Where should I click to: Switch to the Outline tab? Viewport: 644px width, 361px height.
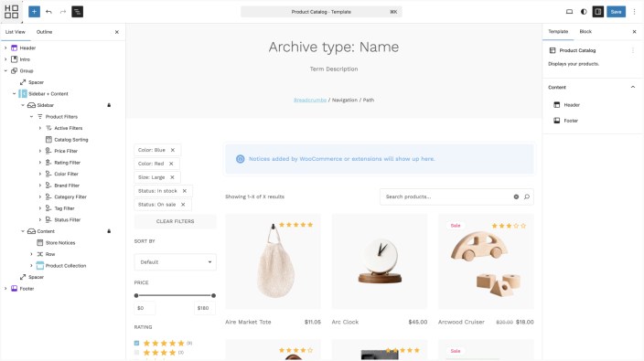click(44, 32)
